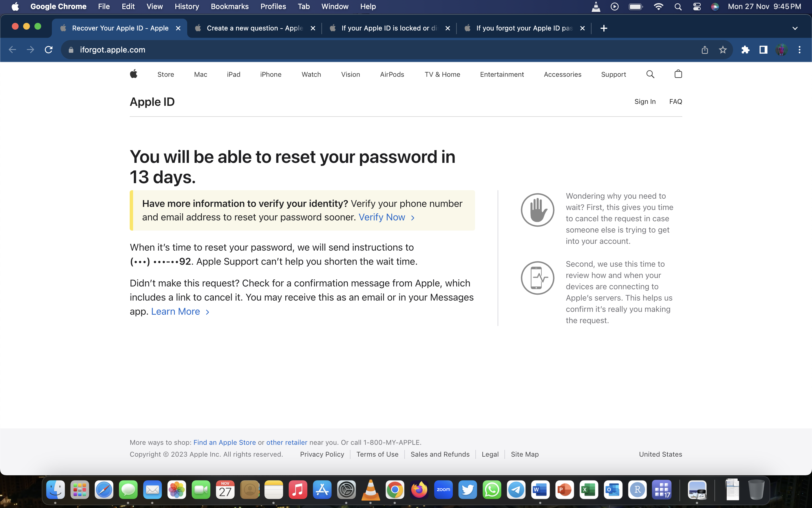Open the Chrome three-dot menu
The width and height of the screenshot is (812, 508).
coord(800,50)
